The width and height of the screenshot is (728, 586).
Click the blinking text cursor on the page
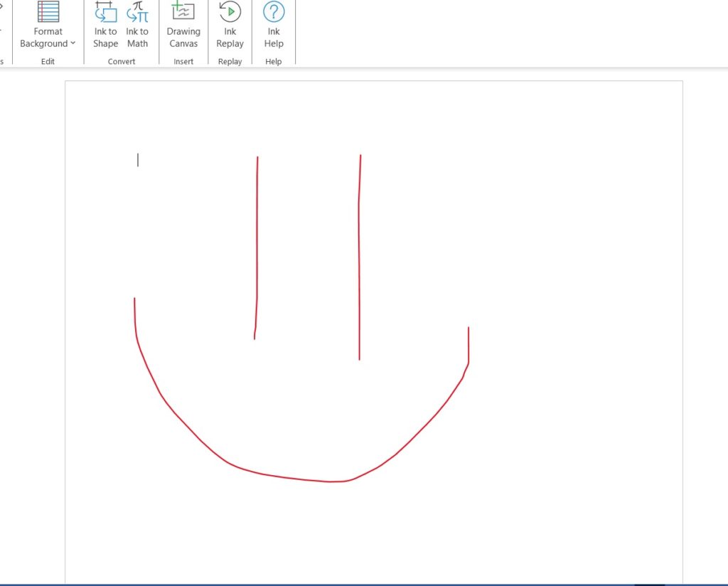[138, 161]
